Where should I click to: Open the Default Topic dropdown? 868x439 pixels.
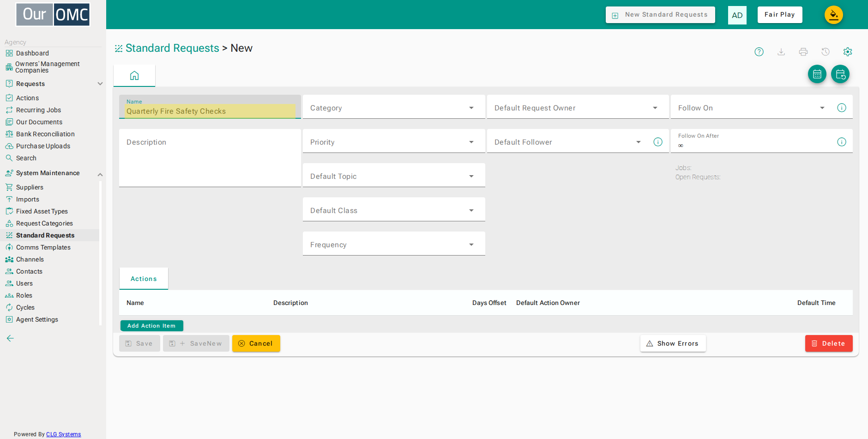tap(394, 176)
